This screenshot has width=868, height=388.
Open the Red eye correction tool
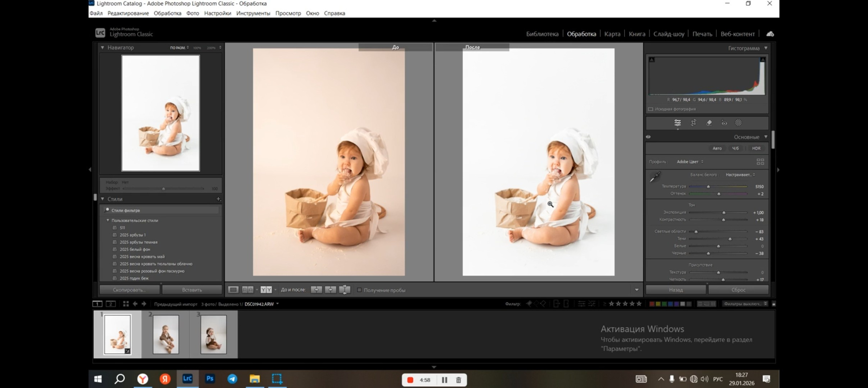coord(724,123)
